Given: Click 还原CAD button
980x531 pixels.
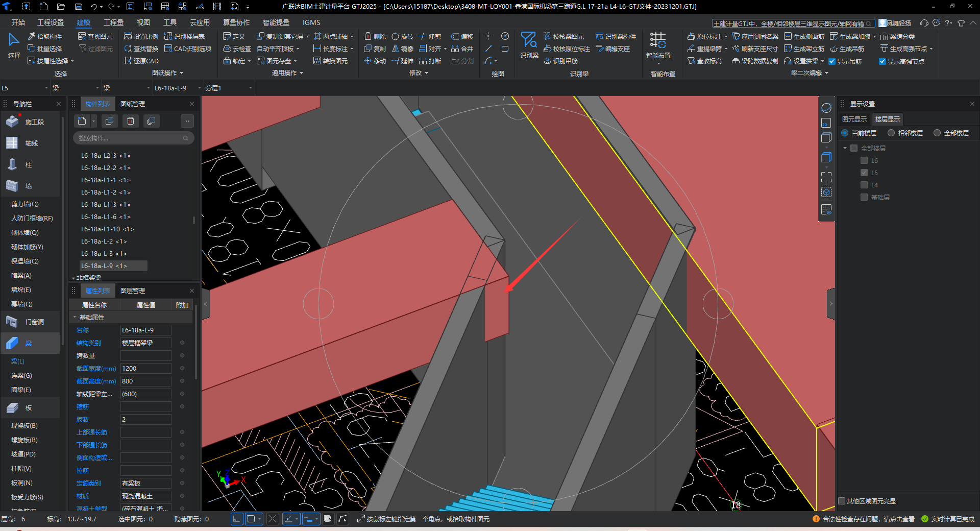Looking at the screenshot, I should point(141,61).
